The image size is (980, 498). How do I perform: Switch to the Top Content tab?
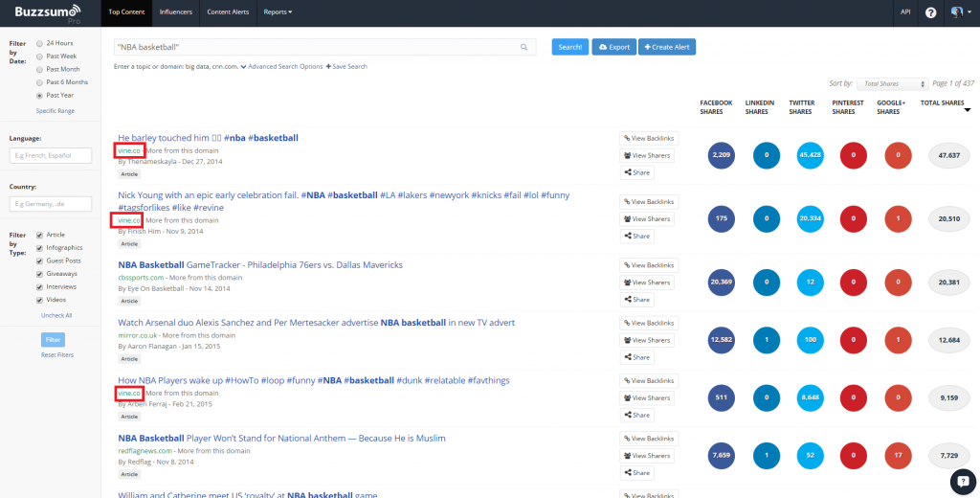point(127,11)
